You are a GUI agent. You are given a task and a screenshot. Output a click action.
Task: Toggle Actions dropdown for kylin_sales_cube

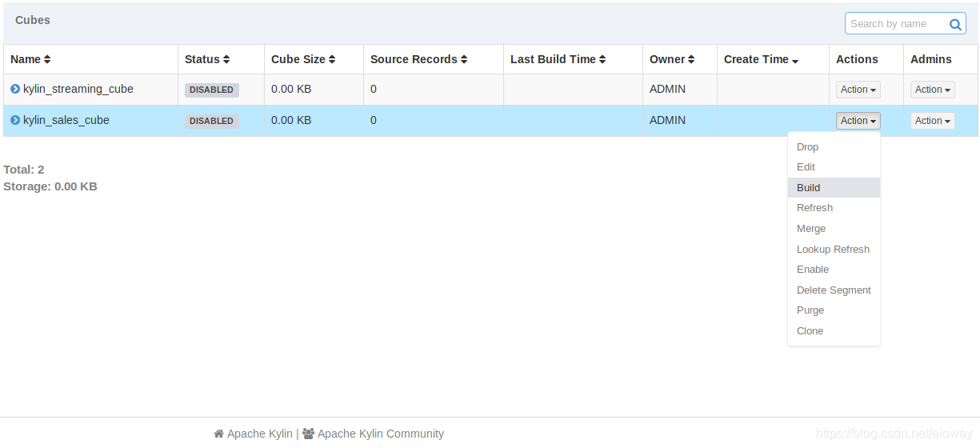pos(858,121)
